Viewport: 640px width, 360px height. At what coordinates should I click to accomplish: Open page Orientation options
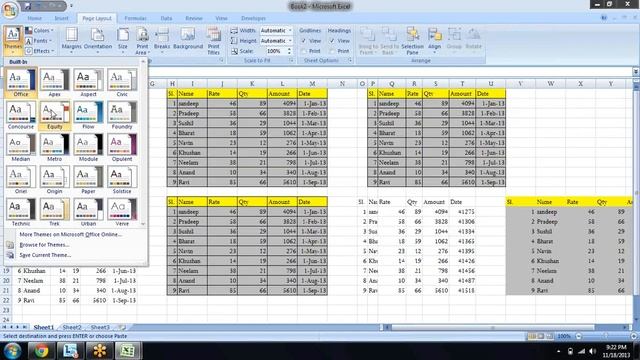pos(98,40)
